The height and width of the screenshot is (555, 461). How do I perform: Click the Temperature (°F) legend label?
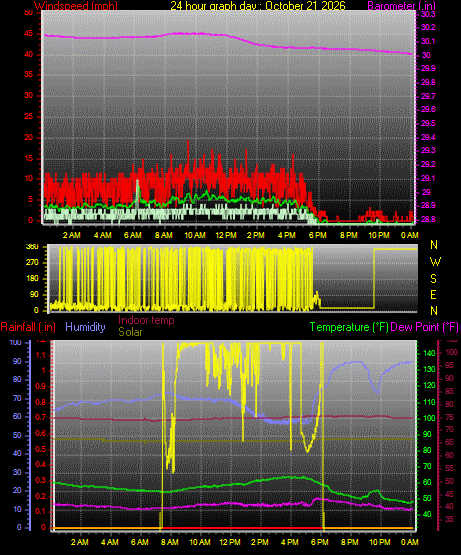coord(349,327)
